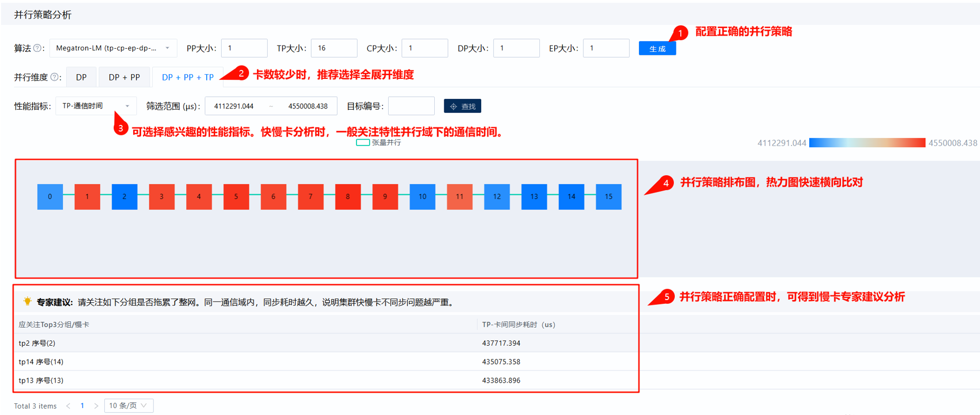980x415 pixels.
Task: Click the value 433863.896
Action: point(501,380)
